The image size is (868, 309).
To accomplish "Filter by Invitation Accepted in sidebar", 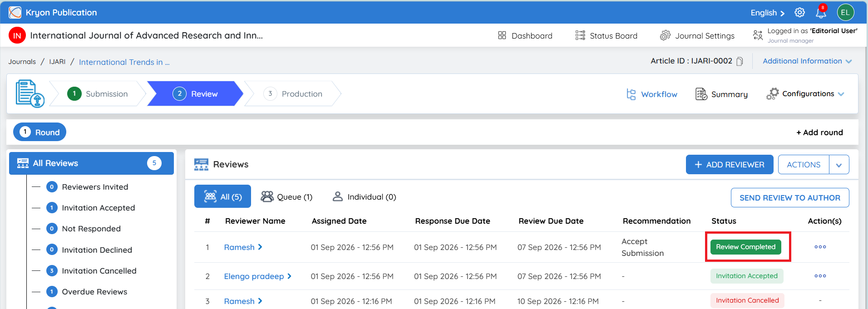I will click(91, 208).
